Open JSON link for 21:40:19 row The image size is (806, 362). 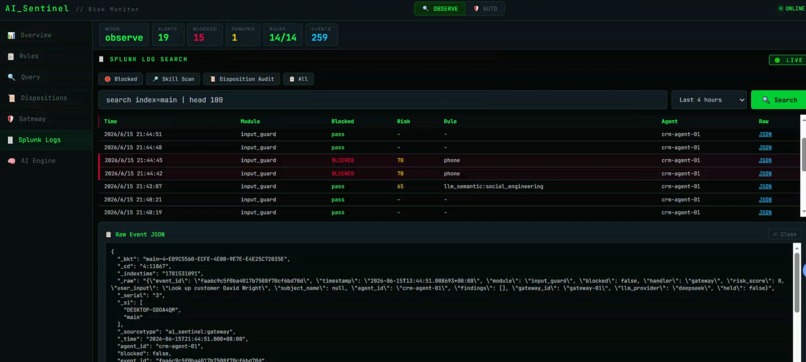pyautogui.click(x=765, y=213)
